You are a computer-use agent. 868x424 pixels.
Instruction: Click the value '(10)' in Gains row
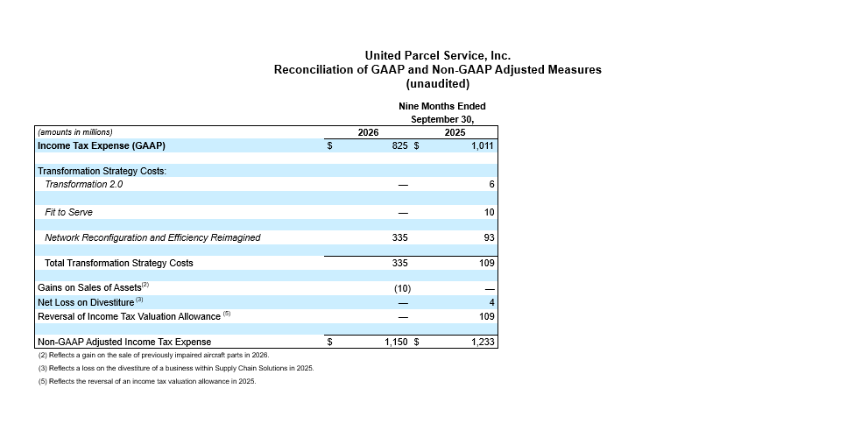pyautogui.click(x=402, y=288)
